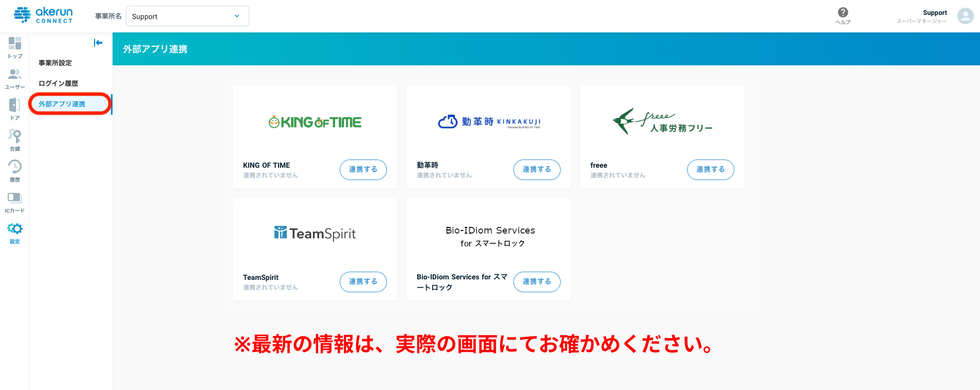The height and width of the screenshot is (390, 980).
Task: Click the 連携されていません status under KING OF TIME
Action: coord(270,175)
